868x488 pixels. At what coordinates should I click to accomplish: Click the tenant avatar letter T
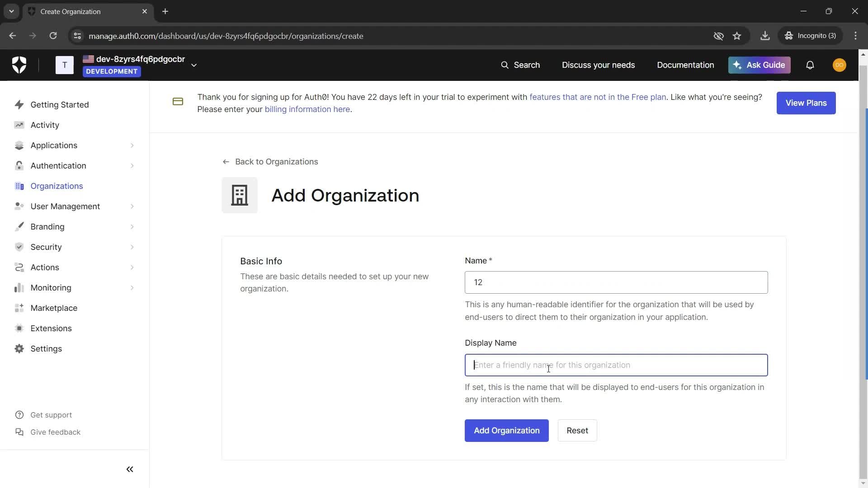tap(65, 65)
